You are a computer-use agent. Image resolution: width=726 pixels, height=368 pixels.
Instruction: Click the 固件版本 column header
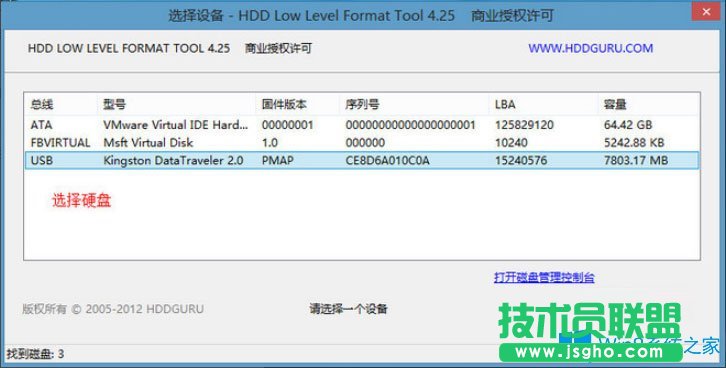(297, 104)
